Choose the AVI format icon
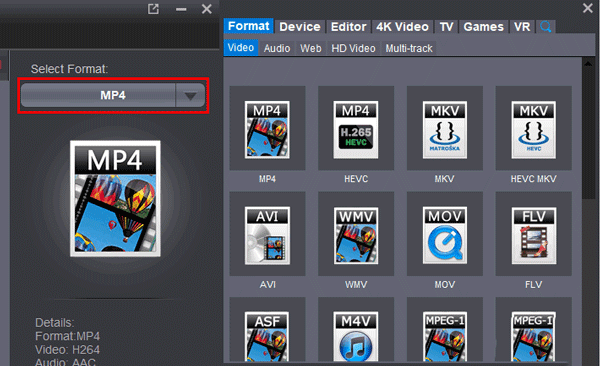 (267, 234)
